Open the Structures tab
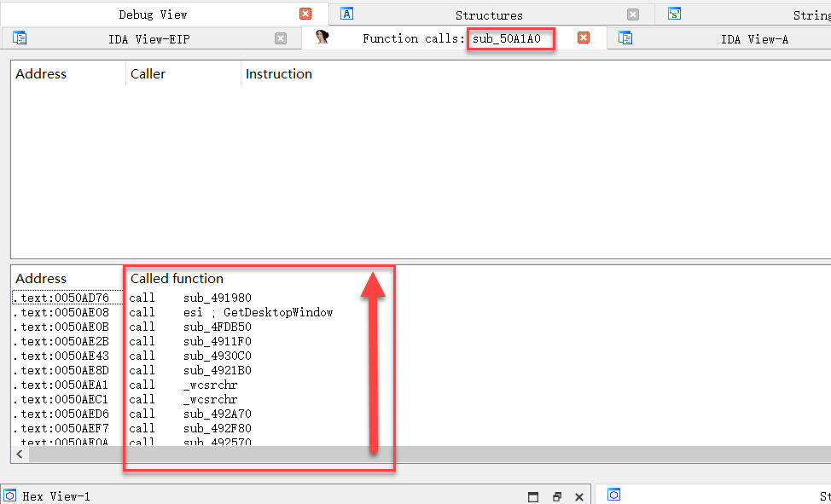The image size is (831, 504). coord(489,15)
